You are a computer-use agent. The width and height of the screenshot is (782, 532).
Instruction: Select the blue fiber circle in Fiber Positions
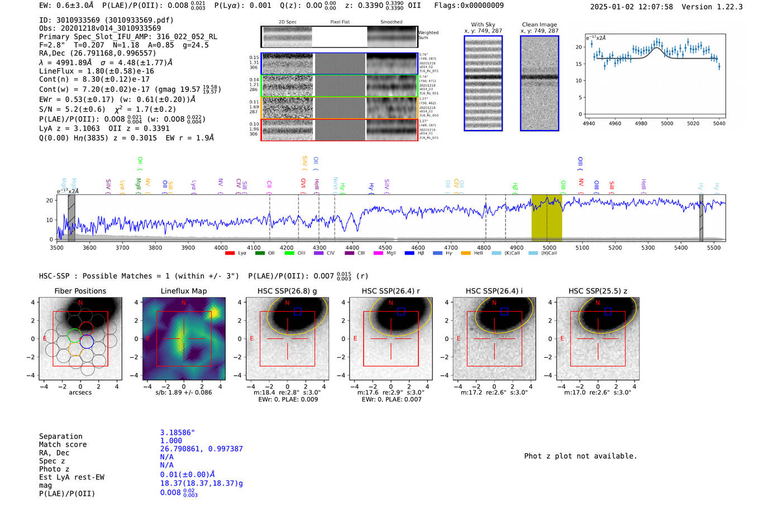click(x=87, y=342)
